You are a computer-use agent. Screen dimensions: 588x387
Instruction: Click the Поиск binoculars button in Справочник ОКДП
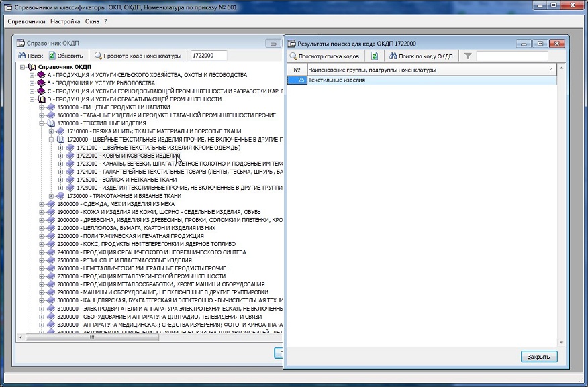coord(30,56)
